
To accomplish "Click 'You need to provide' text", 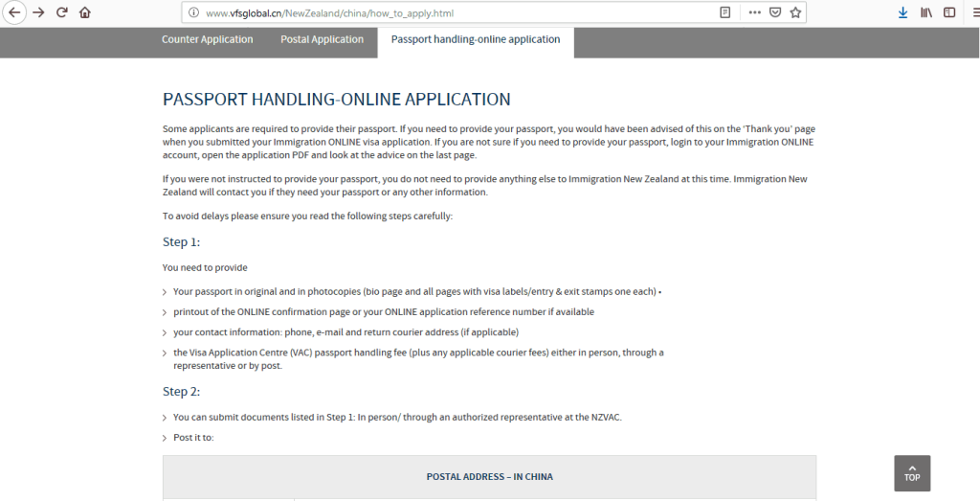I will (x=205, y=267).
